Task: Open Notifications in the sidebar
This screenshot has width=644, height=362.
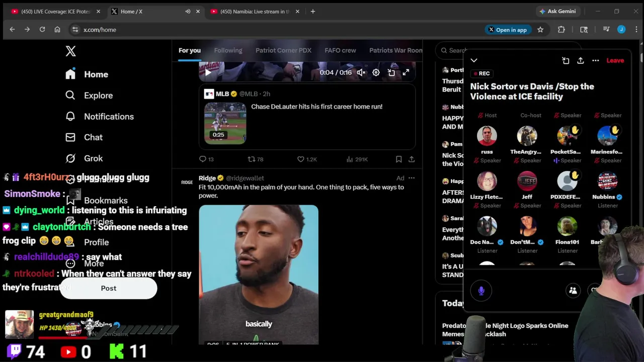Action: click(99, 117)
